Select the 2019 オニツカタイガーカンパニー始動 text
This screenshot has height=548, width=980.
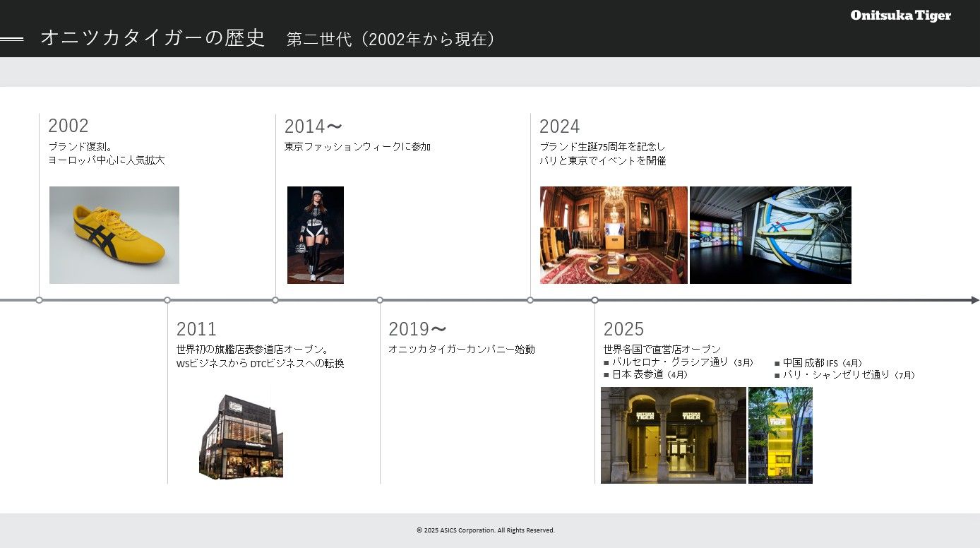[x=461, y=350]
